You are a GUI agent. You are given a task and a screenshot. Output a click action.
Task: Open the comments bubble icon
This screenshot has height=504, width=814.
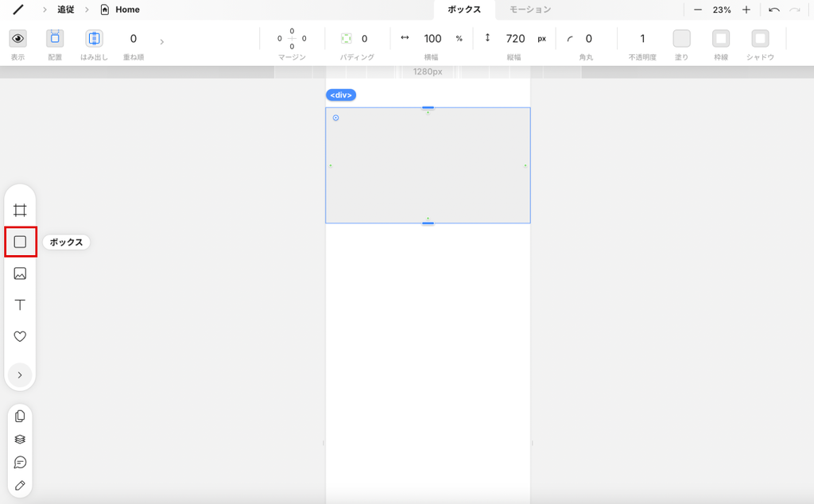(20, 462)
